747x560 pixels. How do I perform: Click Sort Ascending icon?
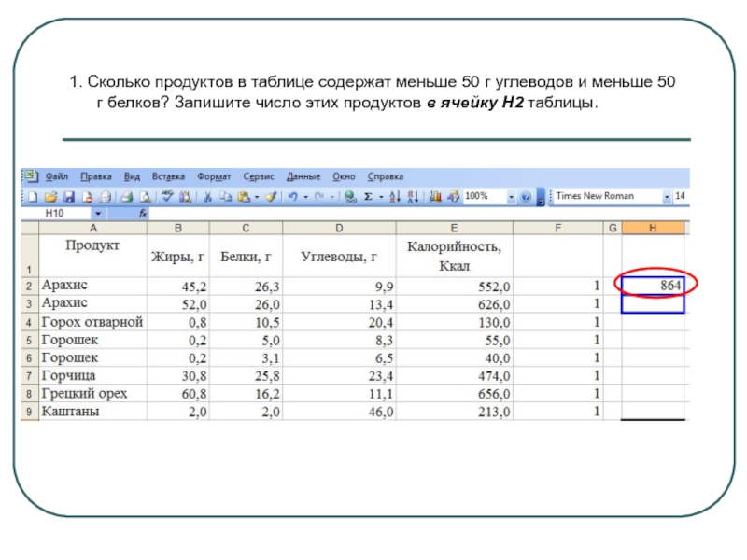392,197
